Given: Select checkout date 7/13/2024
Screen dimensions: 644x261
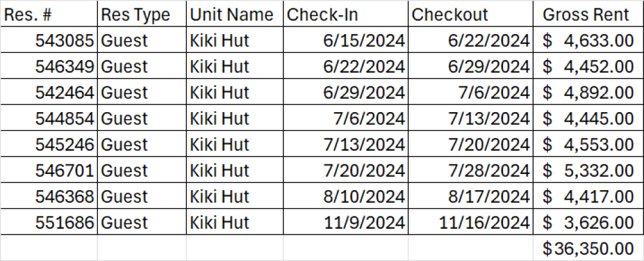Looking at the screenshot, I should 471,118.
